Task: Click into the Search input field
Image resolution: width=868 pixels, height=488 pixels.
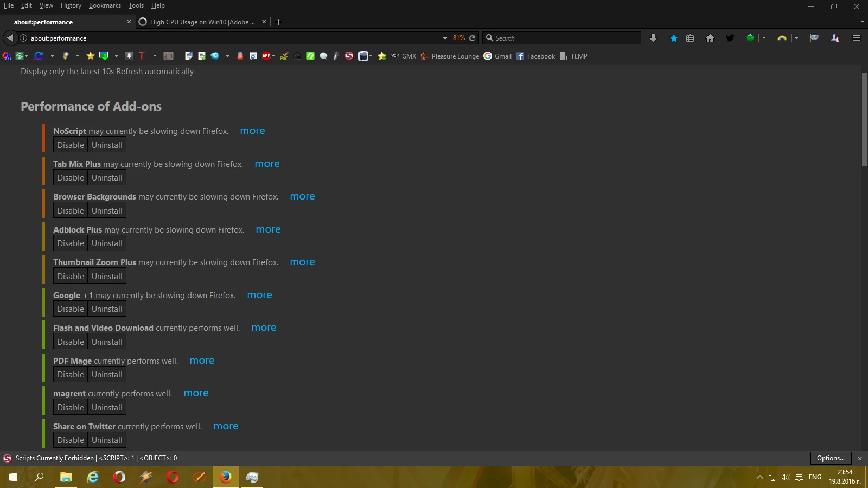Action: pyautogui.click(x=561, y=38)
